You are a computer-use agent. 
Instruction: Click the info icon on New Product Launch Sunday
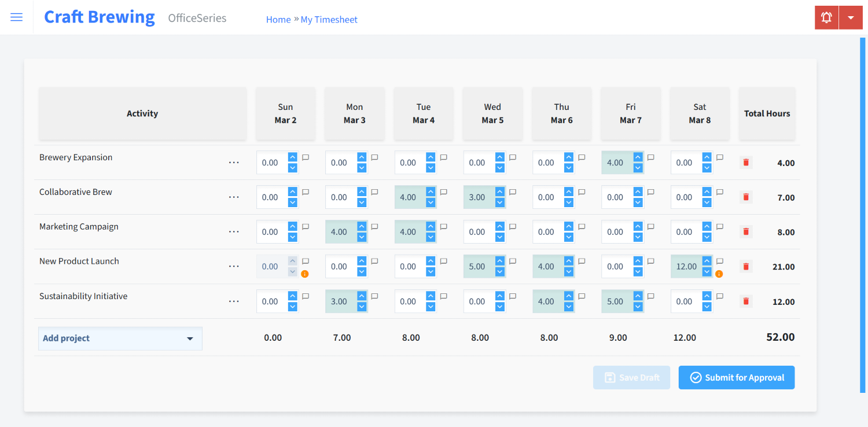coord(306,274)
